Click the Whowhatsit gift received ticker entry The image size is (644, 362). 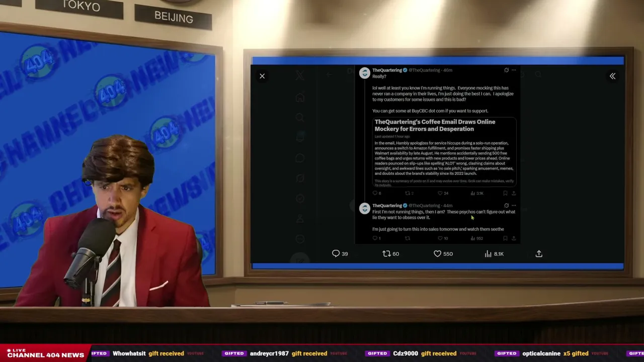tap(148, 353)
